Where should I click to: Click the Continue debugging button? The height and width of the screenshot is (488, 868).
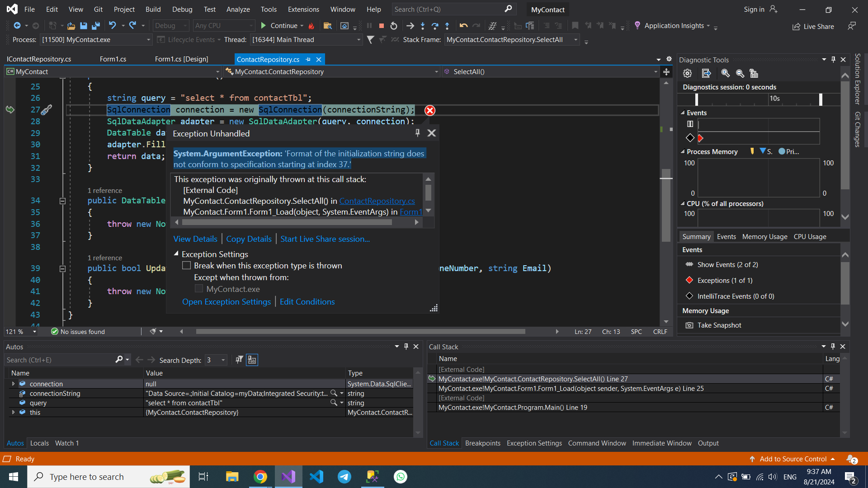pos(279,26)
